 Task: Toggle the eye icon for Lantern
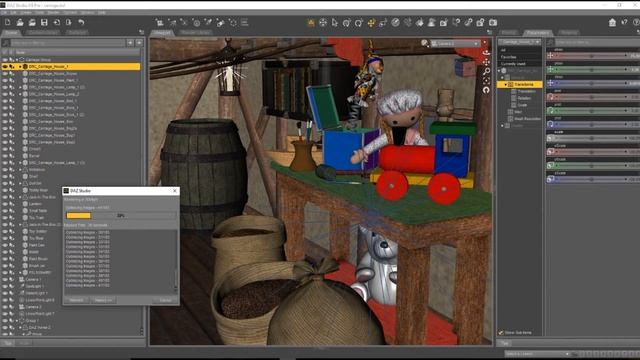(5, 204)
